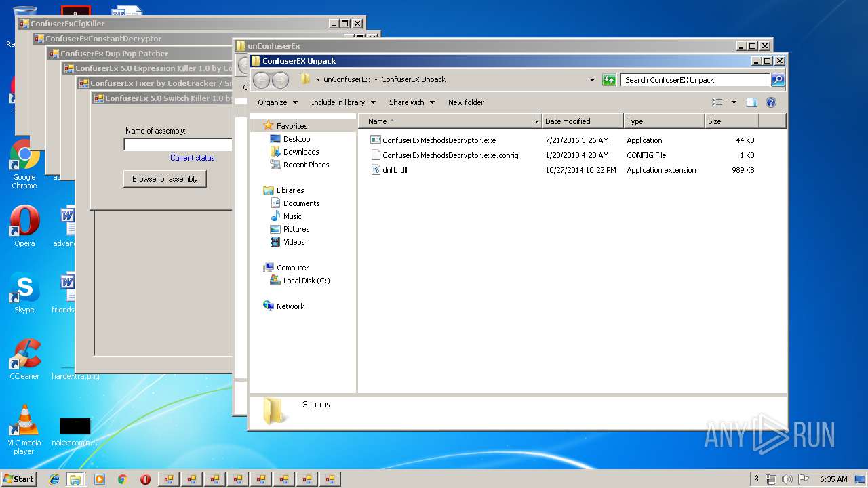Expand unConfuserEx breadcrumb arrow

pyautogui.click(x=376, y=80)
